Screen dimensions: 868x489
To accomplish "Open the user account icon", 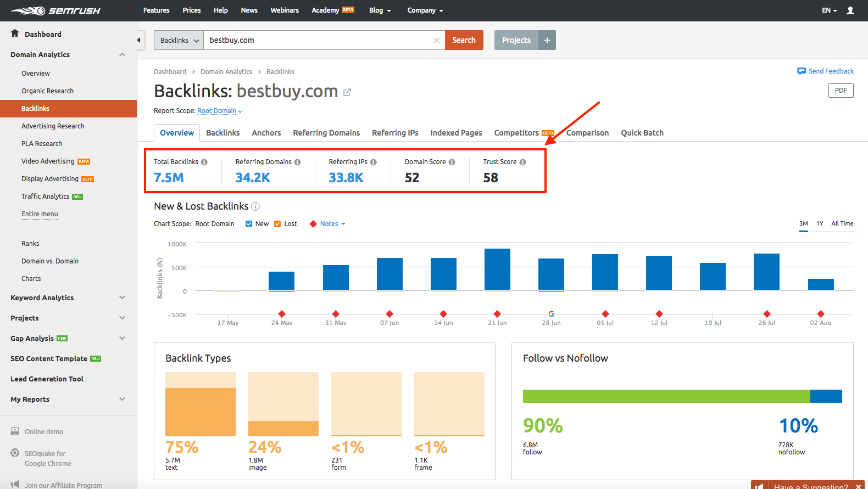I will tap(850, 10).
